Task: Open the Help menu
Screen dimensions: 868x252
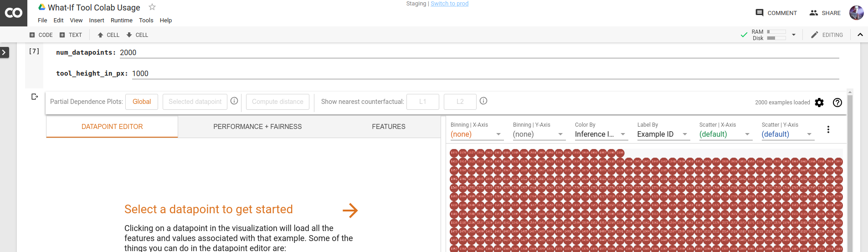Action: tap(166, 21)
